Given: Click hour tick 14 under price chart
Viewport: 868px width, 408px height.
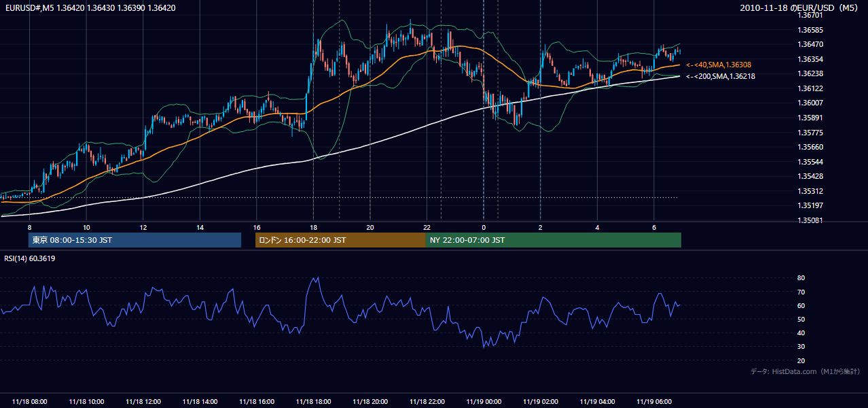Looking at the screenshot, I should click(x=200, y=227).
